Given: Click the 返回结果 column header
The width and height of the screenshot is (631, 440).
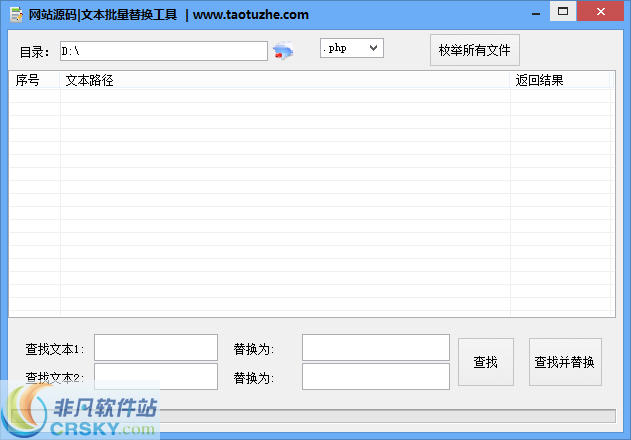Looking at the screenshot, I should [x=560, y=80].
